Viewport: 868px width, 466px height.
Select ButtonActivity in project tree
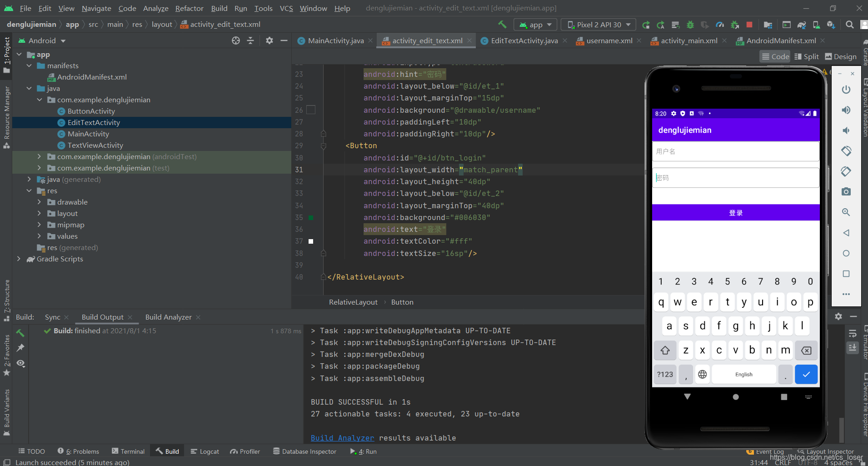(x=91, y=111)
